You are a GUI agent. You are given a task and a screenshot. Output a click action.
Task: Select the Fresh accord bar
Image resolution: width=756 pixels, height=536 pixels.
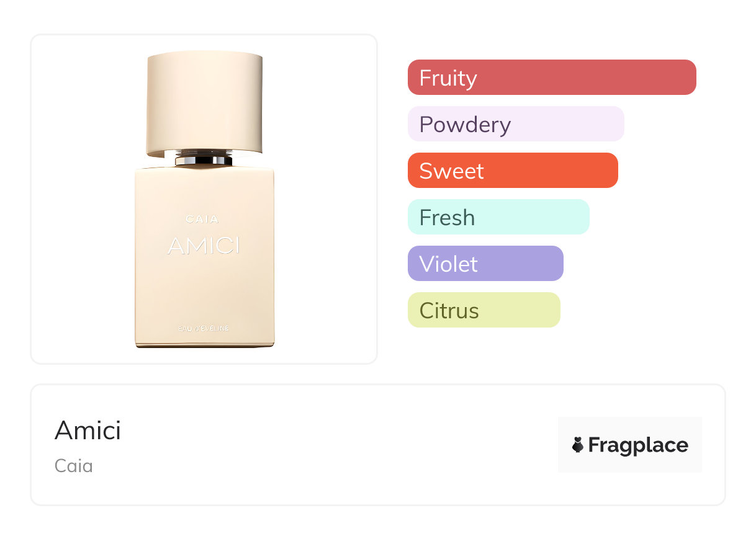(498, 217)
